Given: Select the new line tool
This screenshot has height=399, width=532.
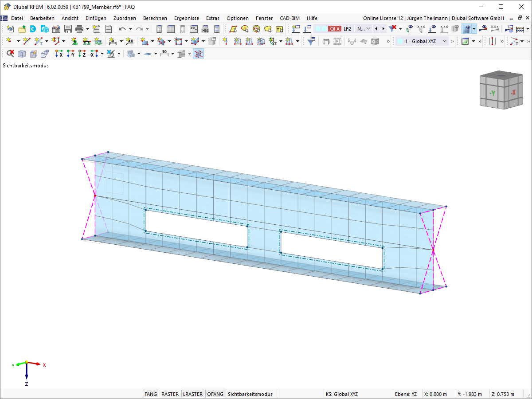Looking at the screenshot, I should point(27,41).
